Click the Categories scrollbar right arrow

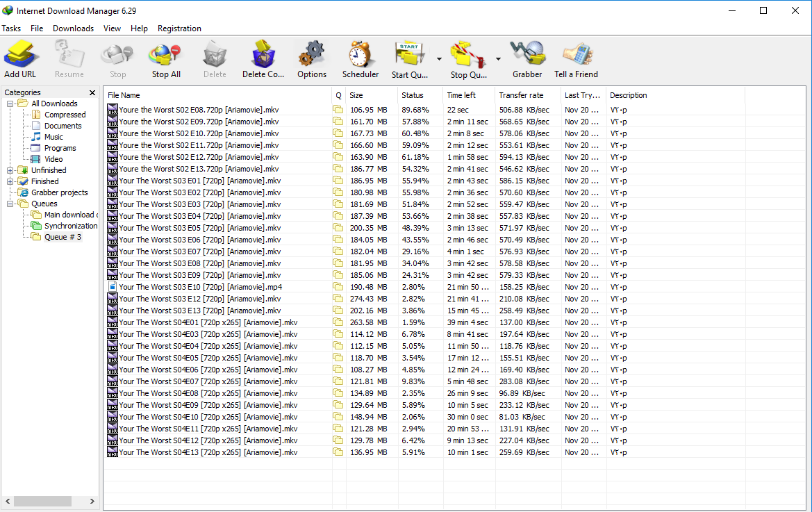92,501
